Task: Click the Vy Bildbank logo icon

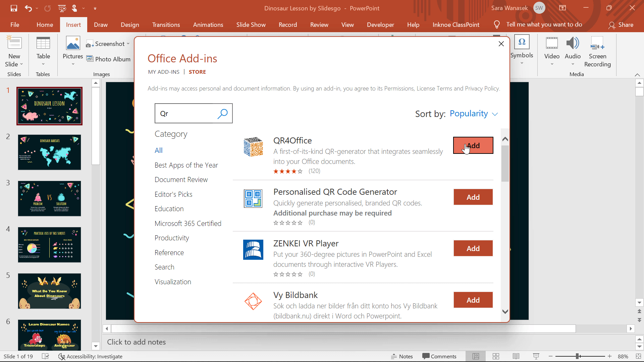Action: pos(253,301)
